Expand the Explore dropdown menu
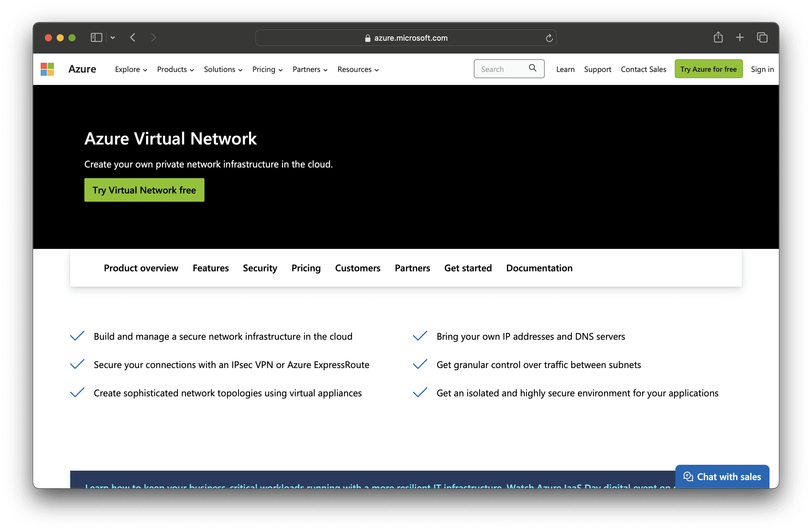Image resolution: width=812 pixels, height=532 pixels. pos(131,70)
